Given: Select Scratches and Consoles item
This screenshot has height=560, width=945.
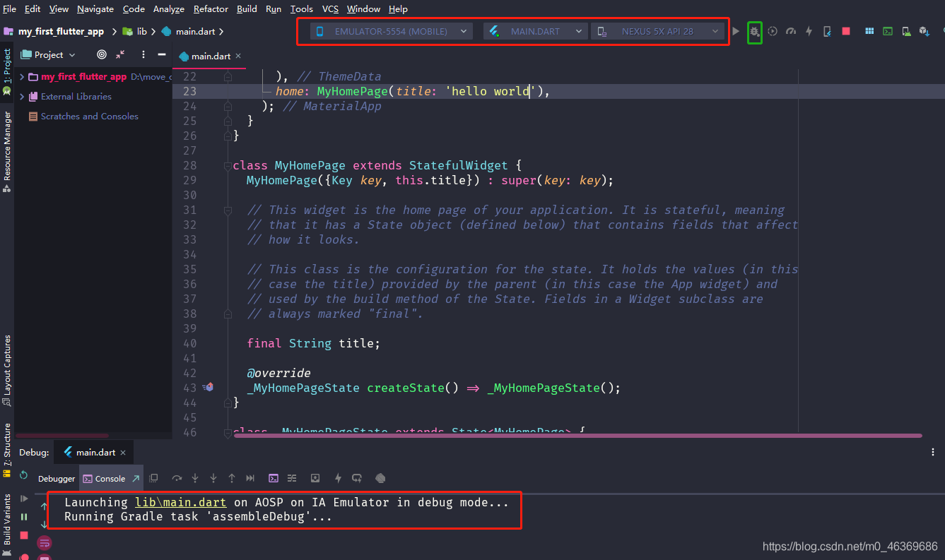Looking at the screenshot, I should 83,116.
